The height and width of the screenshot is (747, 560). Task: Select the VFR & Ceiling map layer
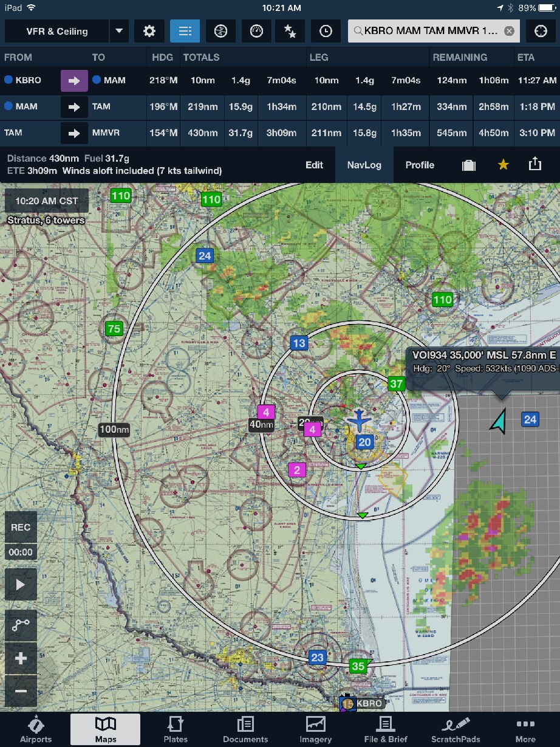pyautogui.click(x=57, y=32)
